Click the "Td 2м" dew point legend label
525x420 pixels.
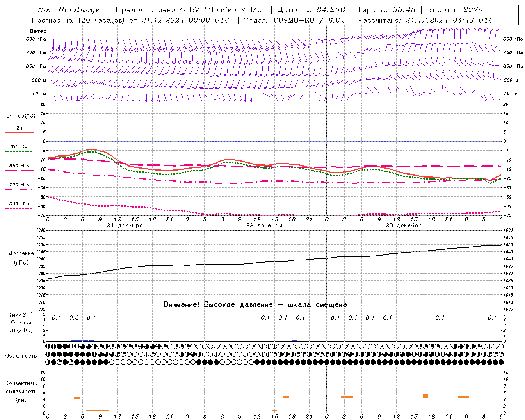pyautogui.click(x=19, y=147)
